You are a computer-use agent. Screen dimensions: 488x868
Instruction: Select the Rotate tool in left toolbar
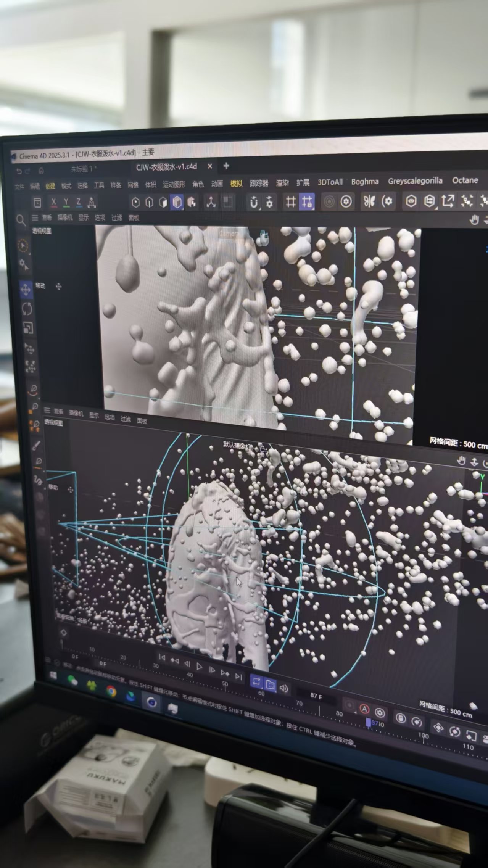27,309
